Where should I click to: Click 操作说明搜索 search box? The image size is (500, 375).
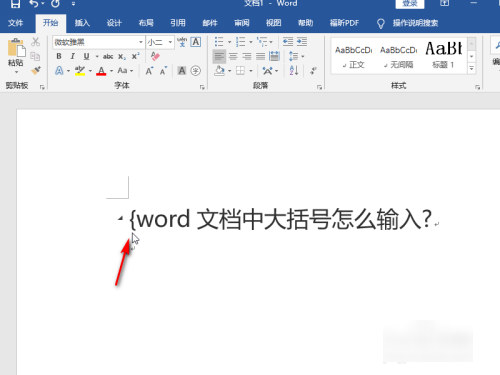(415, 23)
